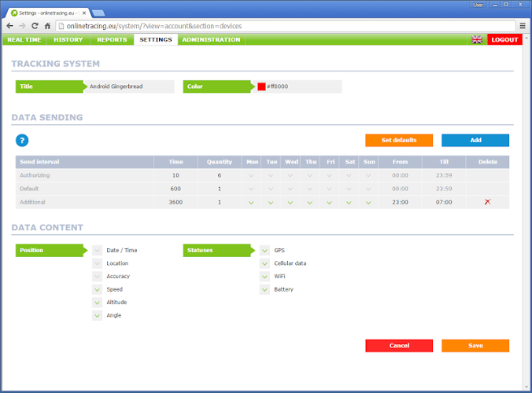Close the Settings browser tab
This screenshot has width=532, height=393.
(84, 13)
